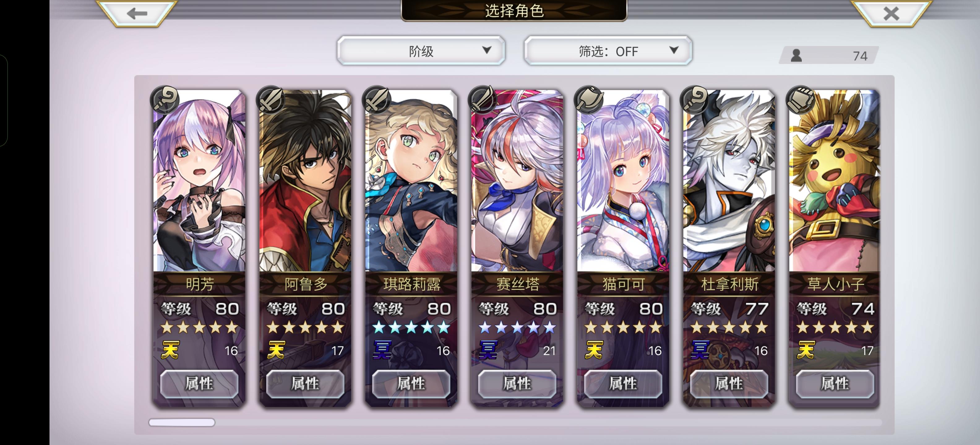Click the character count icon showing 74
The height and width of the screenshot is (445, 980).
pos(796,56)
